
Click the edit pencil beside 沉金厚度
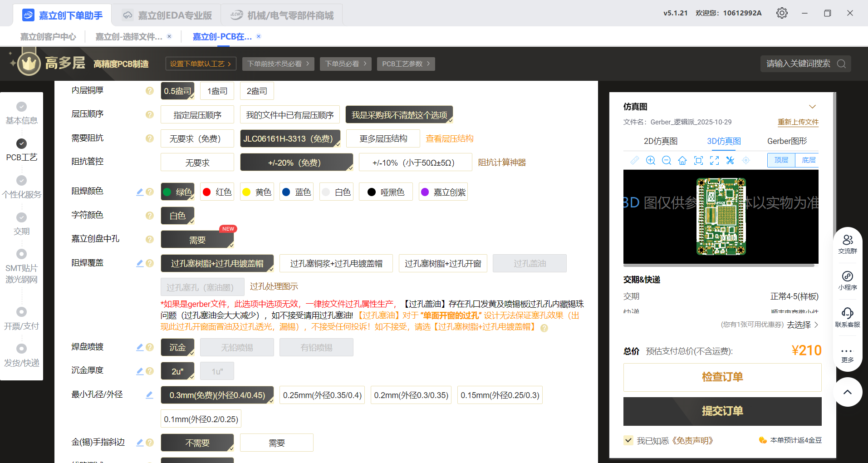pos(140,371)
